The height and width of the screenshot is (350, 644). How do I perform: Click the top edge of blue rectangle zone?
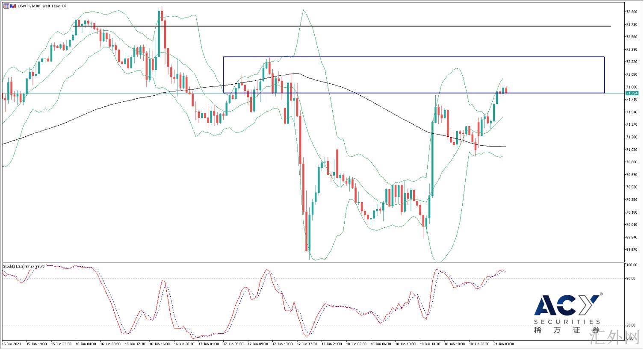[x=413, y=57]
